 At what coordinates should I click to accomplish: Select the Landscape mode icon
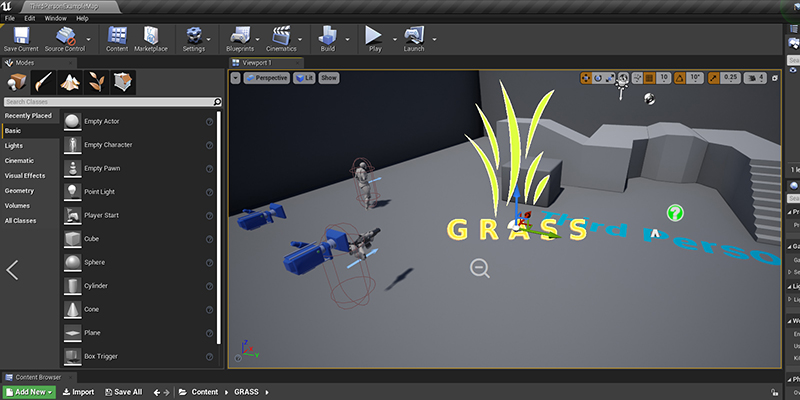click(x=70, y=82)
